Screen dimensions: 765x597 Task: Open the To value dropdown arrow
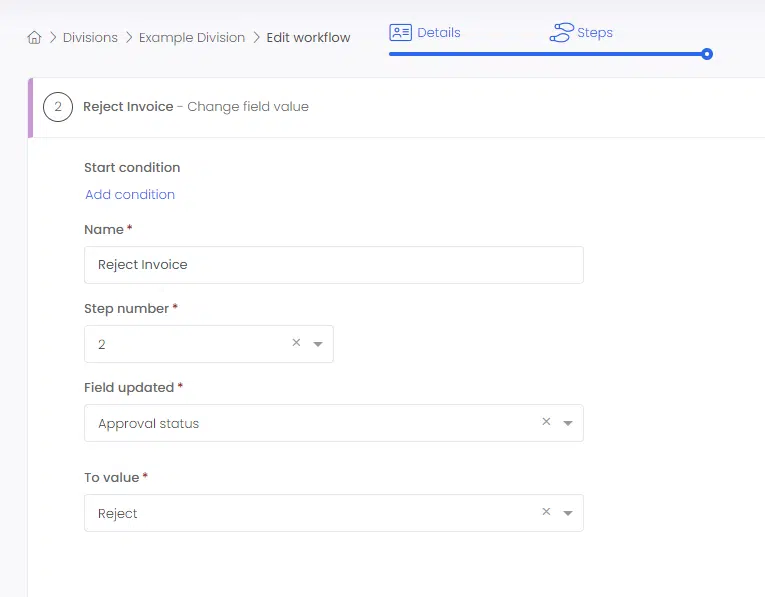tap(568, 513)
